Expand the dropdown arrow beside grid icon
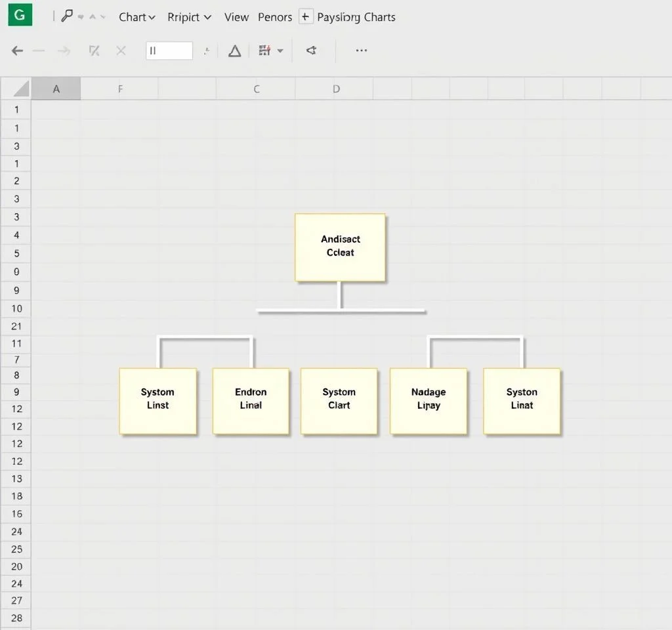This screenshot has width=672, height=630. coord(281,51)
